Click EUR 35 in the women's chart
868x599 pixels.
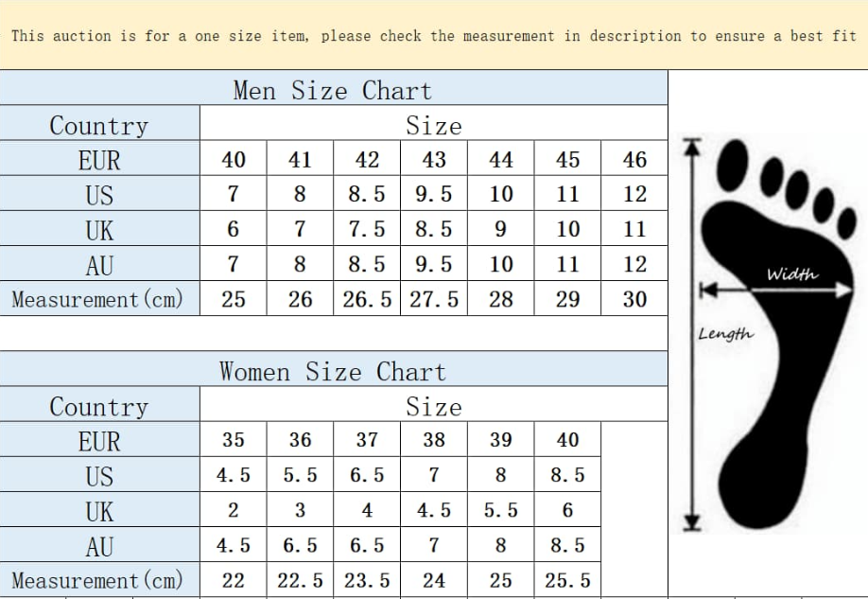click(x=233, y=440)
